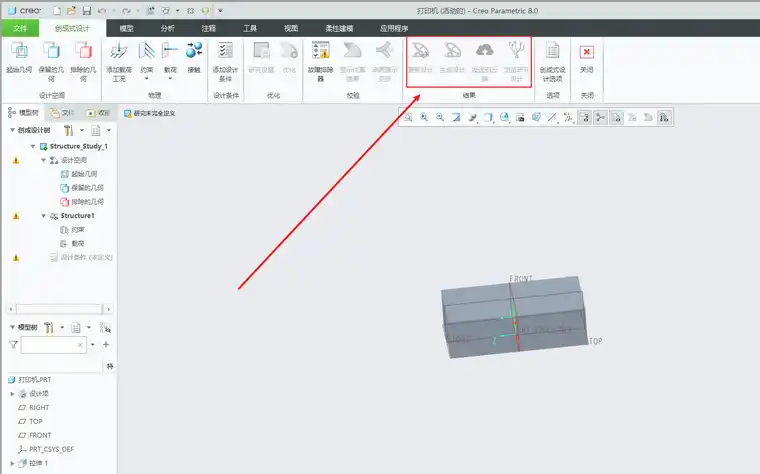Image resolution: width=760 pixels, height=474 pixels.
Task: Toggle the pressed tree-display icon left of scissors
Action: click(x=585, y=117)
